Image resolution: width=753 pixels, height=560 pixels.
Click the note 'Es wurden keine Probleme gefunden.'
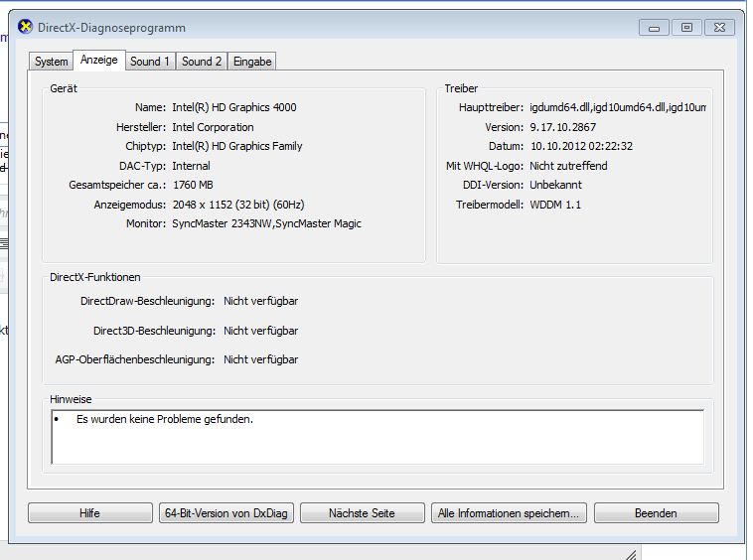click(165, 419)
